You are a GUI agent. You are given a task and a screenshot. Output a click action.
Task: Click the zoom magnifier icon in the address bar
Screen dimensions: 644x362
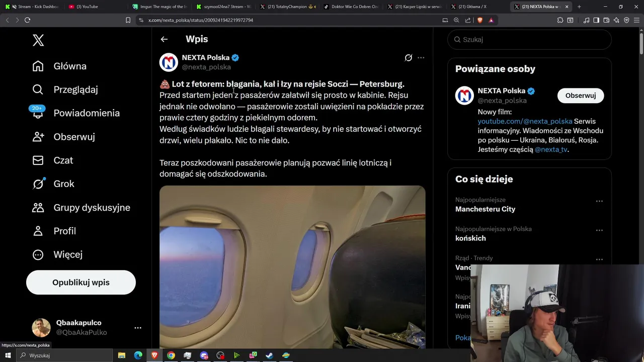[456, 20]
